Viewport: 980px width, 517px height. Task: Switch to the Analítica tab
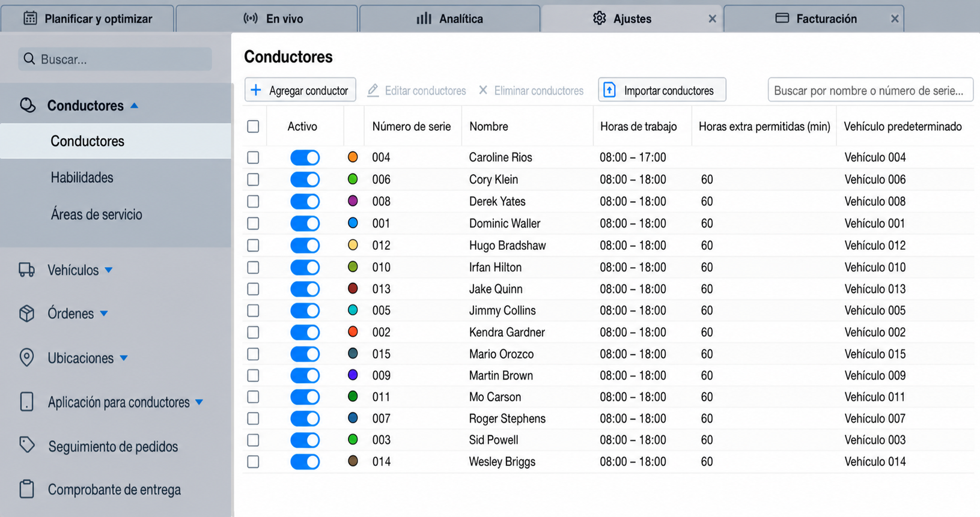tap(449, 19)
